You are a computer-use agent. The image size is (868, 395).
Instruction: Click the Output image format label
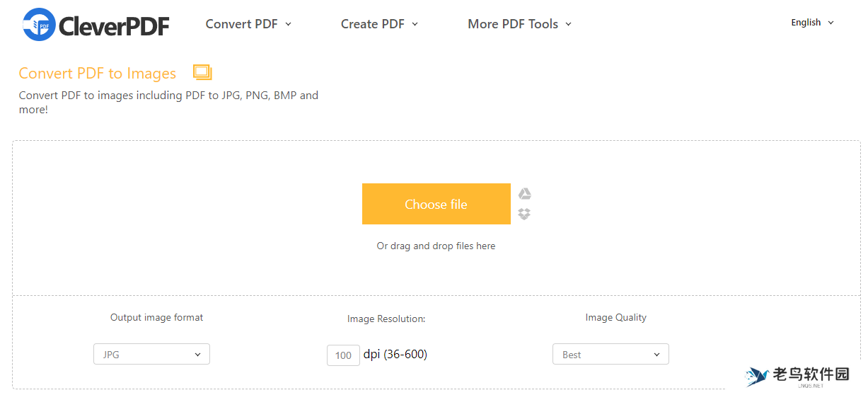coord(156,318)
